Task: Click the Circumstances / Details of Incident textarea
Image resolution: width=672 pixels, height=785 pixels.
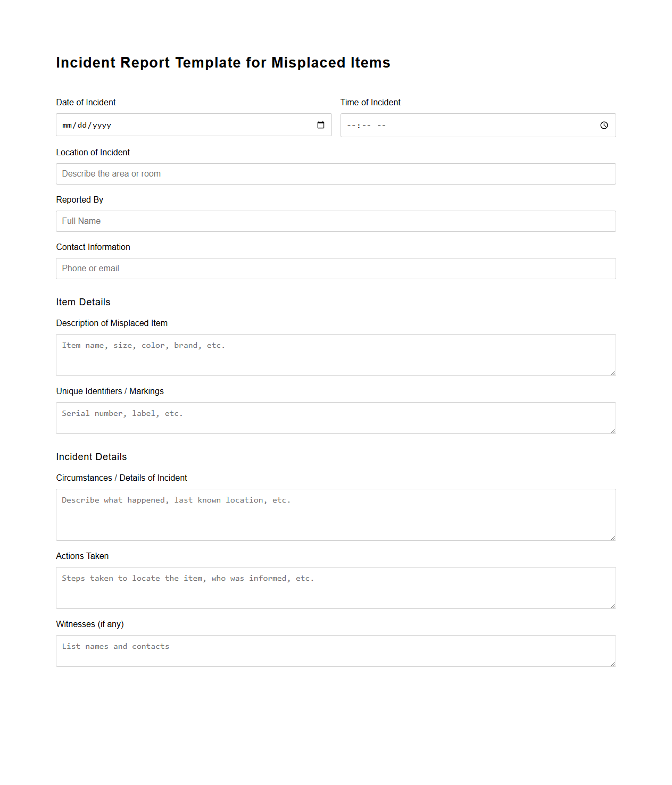Action: (x=335, y=514)
